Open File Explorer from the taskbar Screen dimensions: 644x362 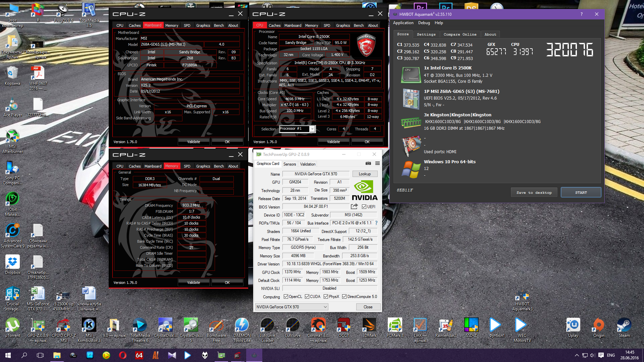[57, 355]
